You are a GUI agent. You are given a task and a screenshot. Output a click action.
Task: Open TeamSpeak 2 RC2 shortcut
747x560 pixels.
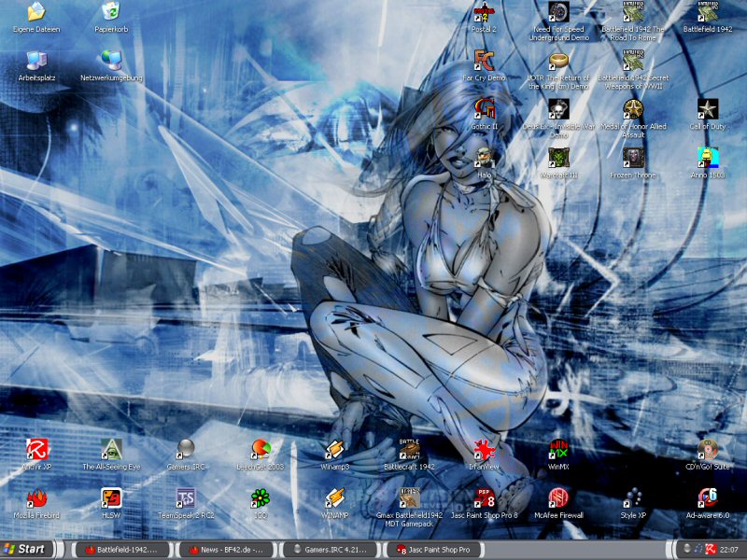pos(185,498)
